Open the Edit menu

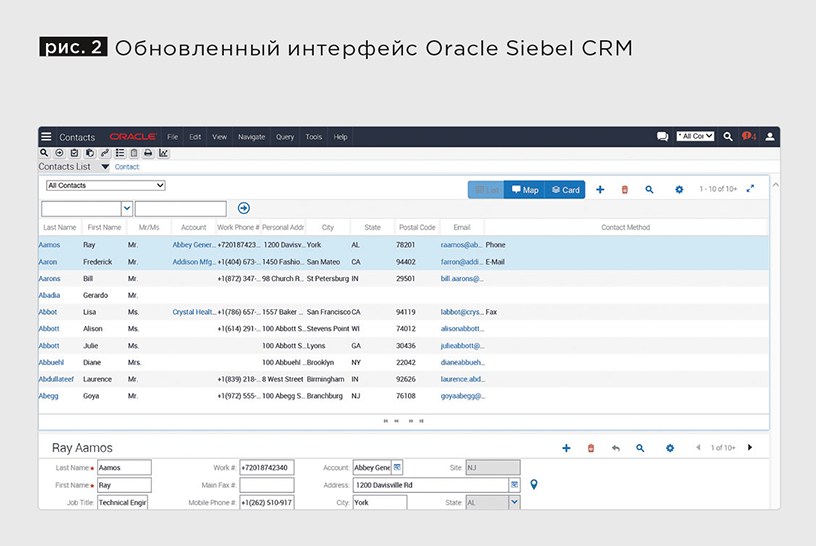pos(195,137)
